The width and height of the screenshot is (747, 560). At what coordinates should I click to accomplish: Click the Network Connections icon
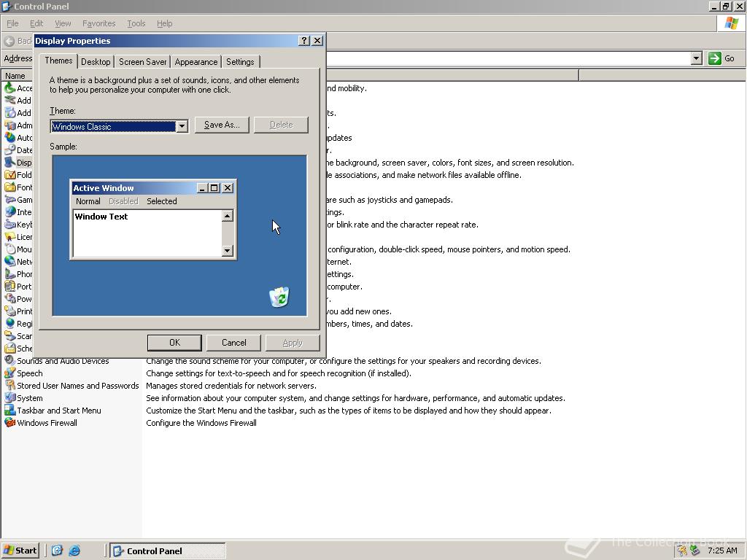point(9,262)
